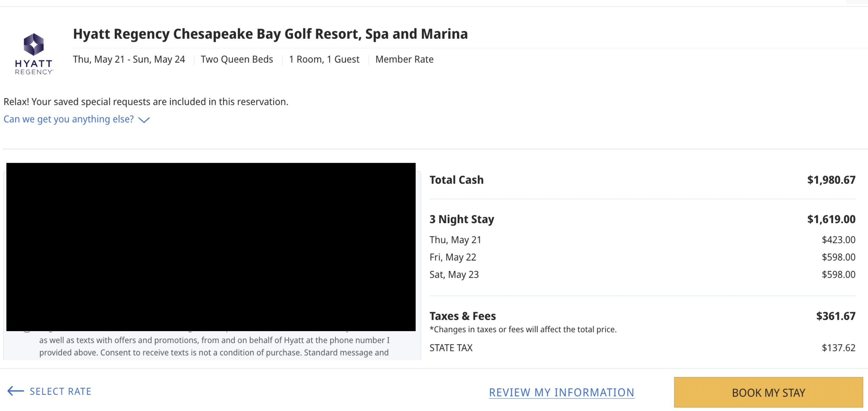
Task: Click the chevron after 'anything else?'
Action: click(144, 120)
